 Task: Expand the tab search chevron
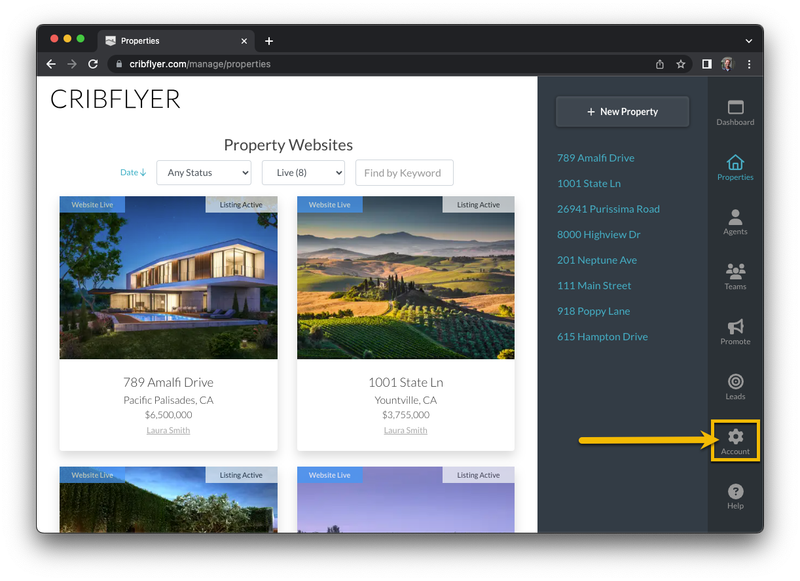click(x=748, y=41)
